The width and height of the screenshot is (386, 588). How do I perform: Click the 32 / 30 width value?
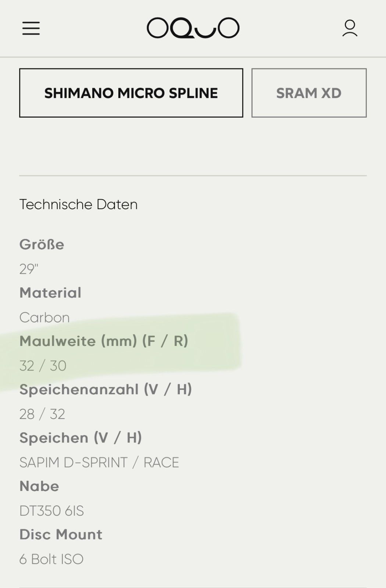point(43,366)
